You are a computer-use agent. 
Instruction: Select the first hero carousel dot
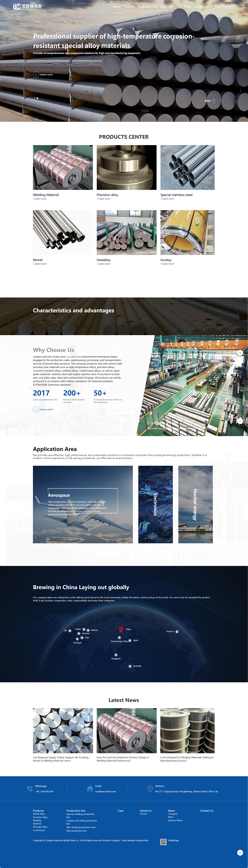tap(34, 98)
